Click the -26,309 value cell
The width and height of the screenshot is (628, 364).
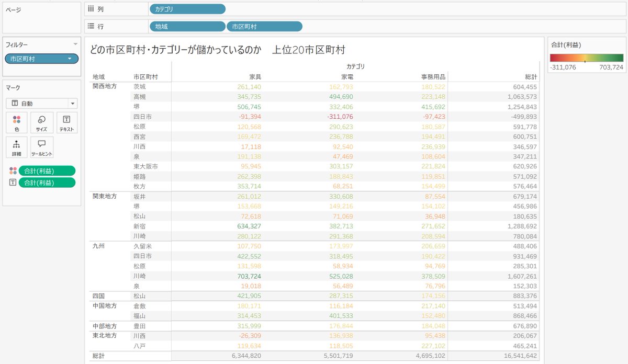250,336
